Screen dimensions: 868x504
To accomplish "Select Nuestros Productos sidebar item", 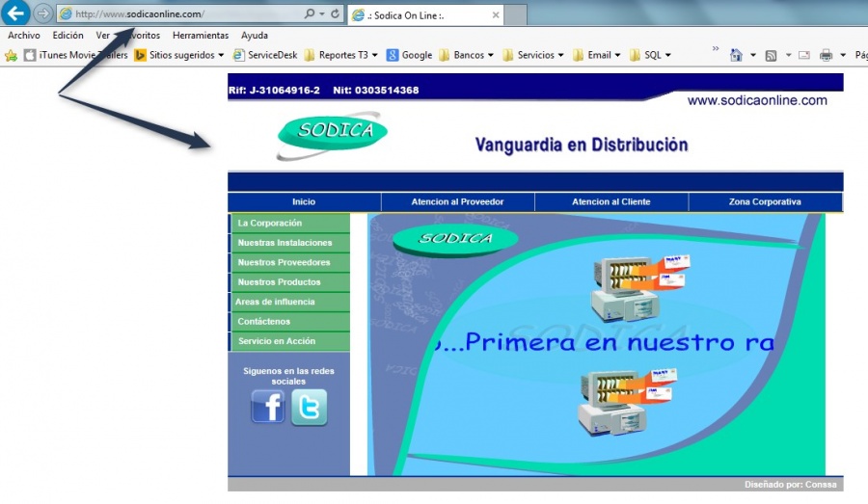I will click(x=289, y=282).
